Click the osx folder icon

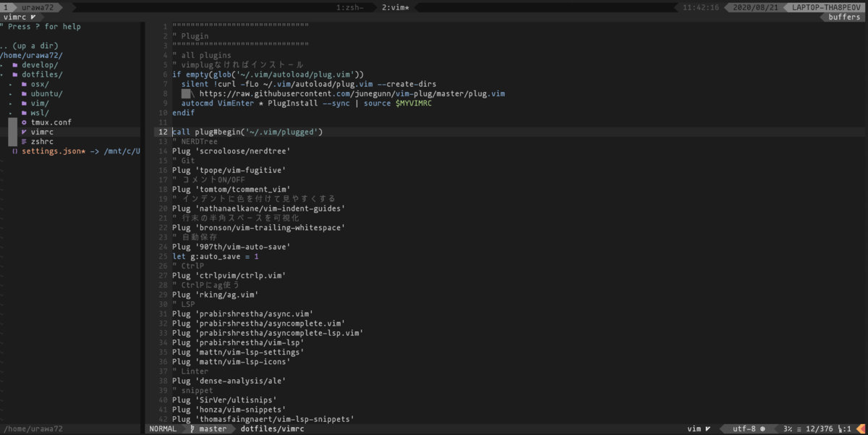click(24, 84)
